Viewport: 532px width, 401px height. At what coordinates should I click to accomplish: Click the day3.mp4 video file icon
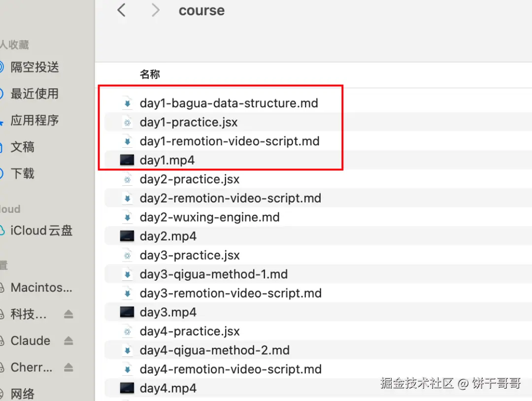tap(127, 312)
